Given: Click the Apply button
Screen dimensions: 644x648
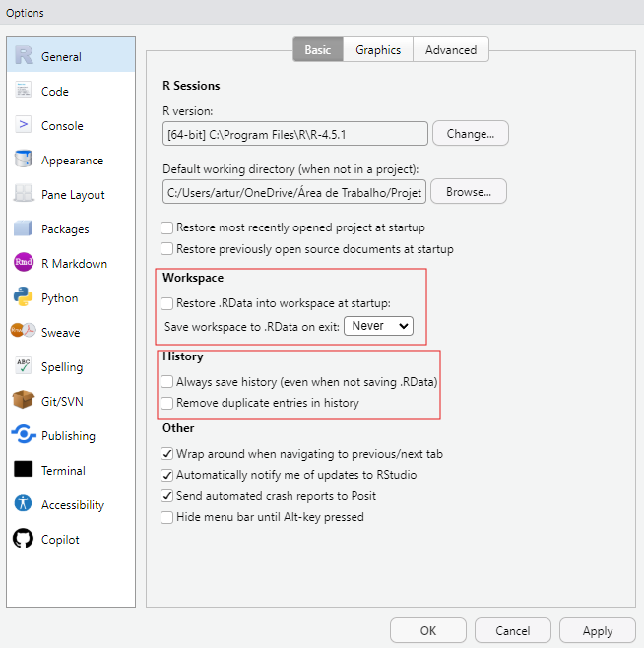Looking at the screenshot, I should point(597,631).
